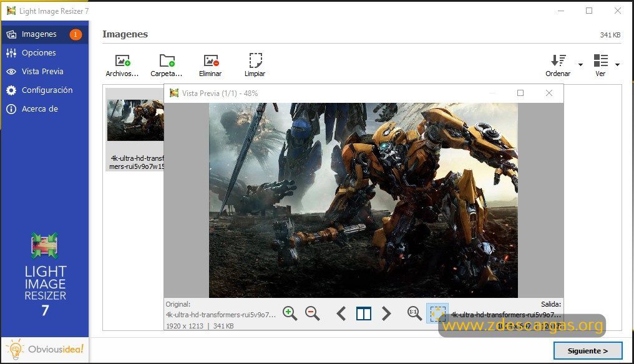Click the Siguiente button

coord(587,351)
